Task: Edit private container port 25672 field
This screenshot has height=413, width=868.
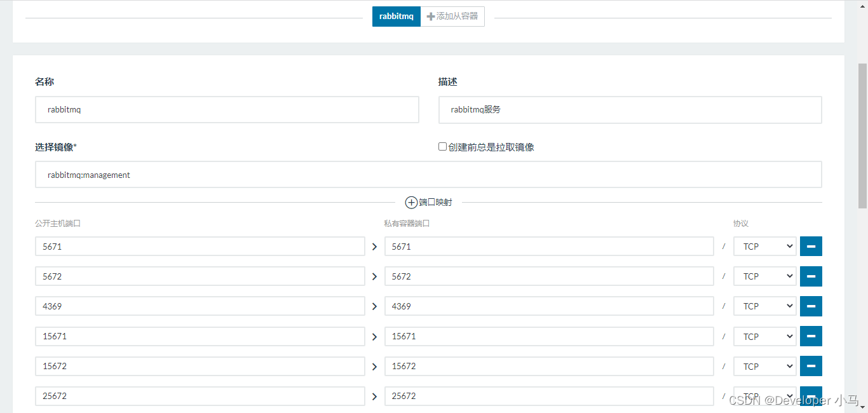Action: point(549,396)
